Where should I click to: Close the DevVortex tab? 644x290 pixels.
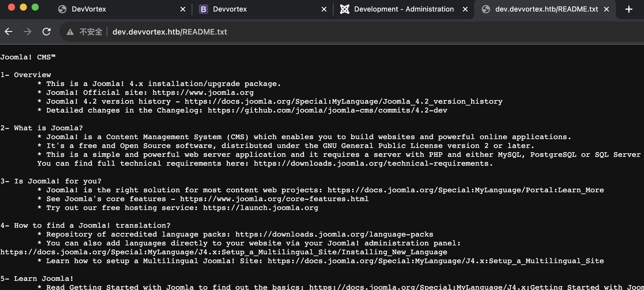pyautogui.click(x=183, y=9)
